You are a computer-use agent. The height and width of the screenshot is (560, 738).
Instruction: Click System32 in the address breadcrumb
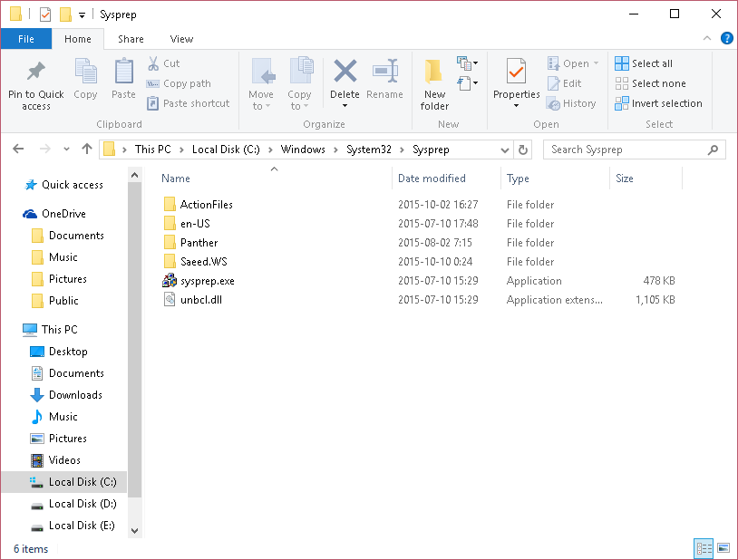pos(368,150)
